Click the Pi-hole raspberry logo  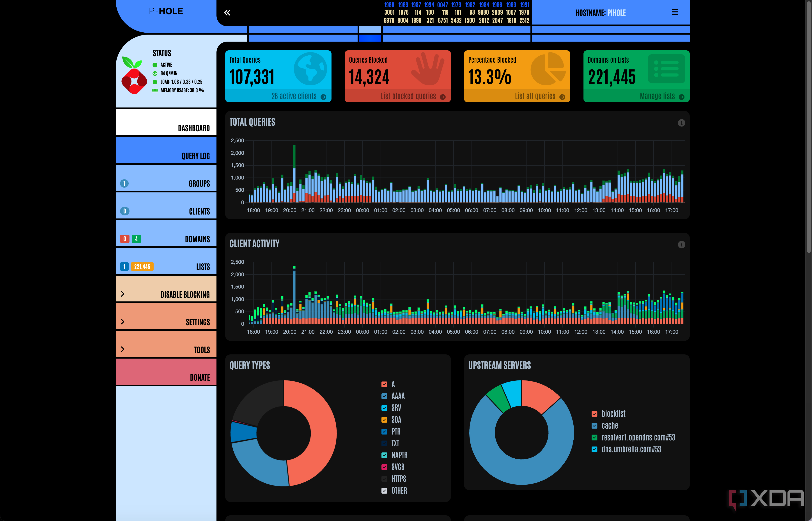pos(134,76)
